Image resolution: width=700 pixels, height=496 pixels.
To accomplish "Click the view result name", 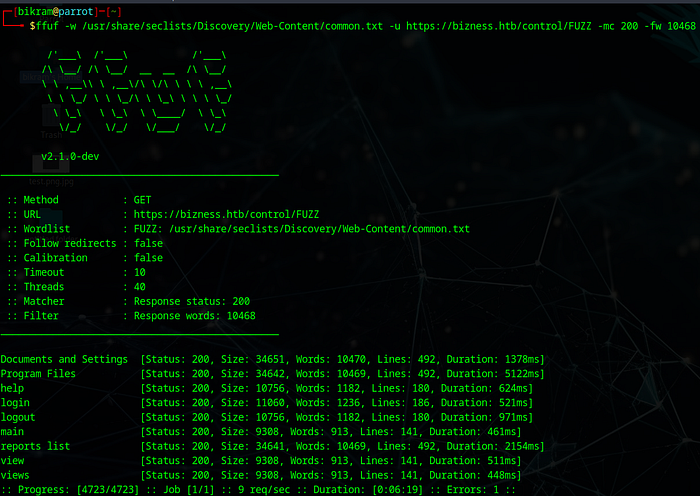I will 12,461.
